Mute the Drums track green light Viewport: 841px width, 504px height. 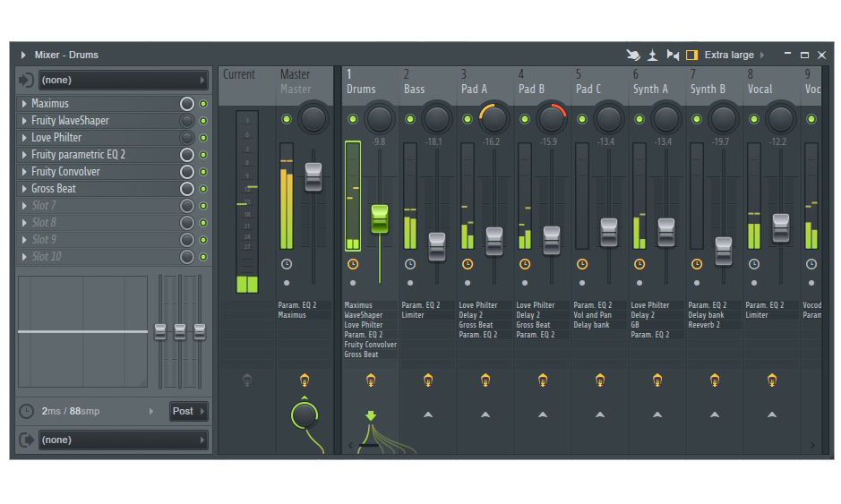[352, 119]
